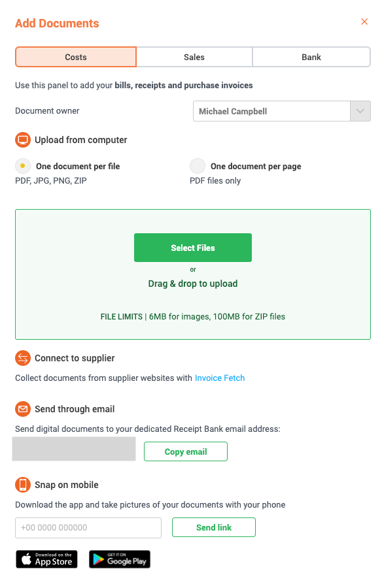The height and width of the screenshot is (588, 382).
Task: Click the Copy email button
Action: click(x=186, y=451)
